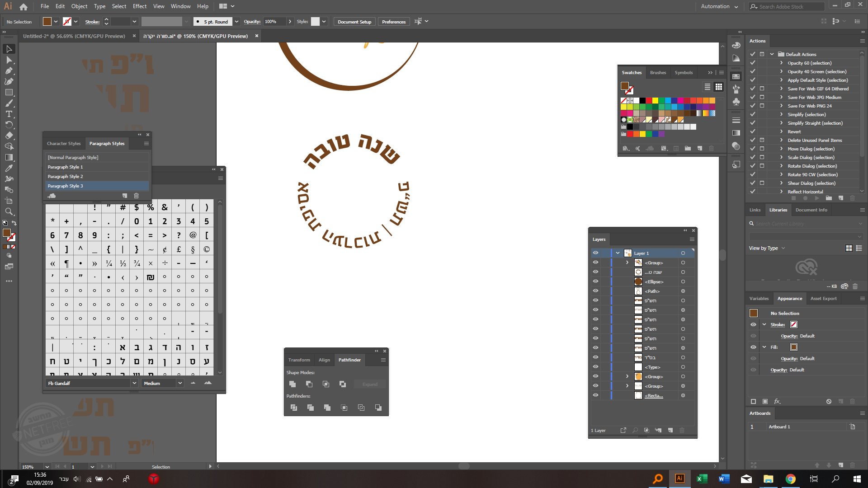Viewport: 868px width, 488px height.
Task: Select the Direct Selection tool
Action: pos(9,60)
